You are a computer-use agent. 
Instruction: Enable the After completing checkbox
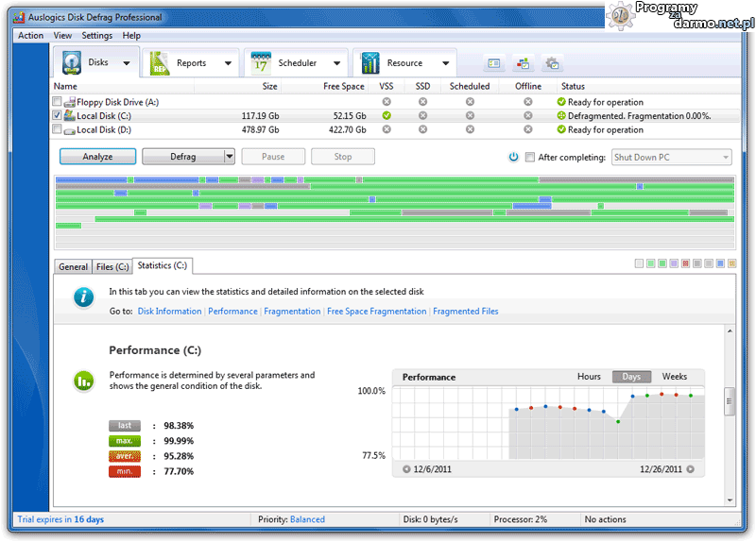530,157
